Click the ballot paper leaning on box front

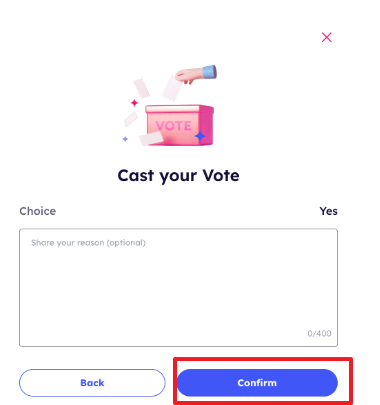(x=151, y=138)
